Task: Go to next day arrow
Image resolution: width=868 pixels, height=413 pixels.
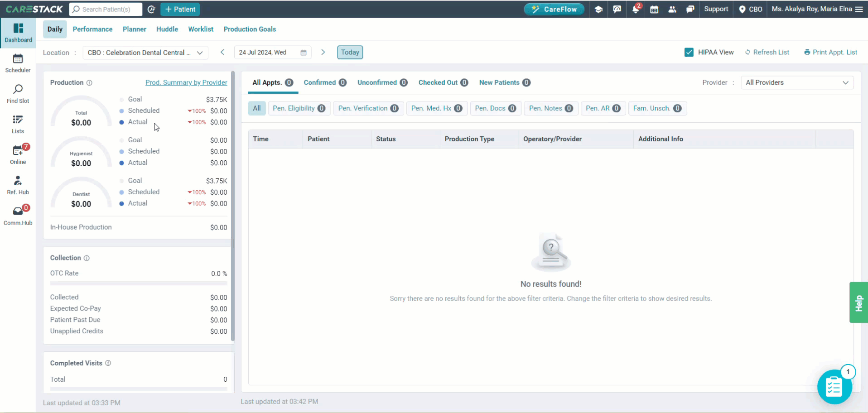Action: 323,52
